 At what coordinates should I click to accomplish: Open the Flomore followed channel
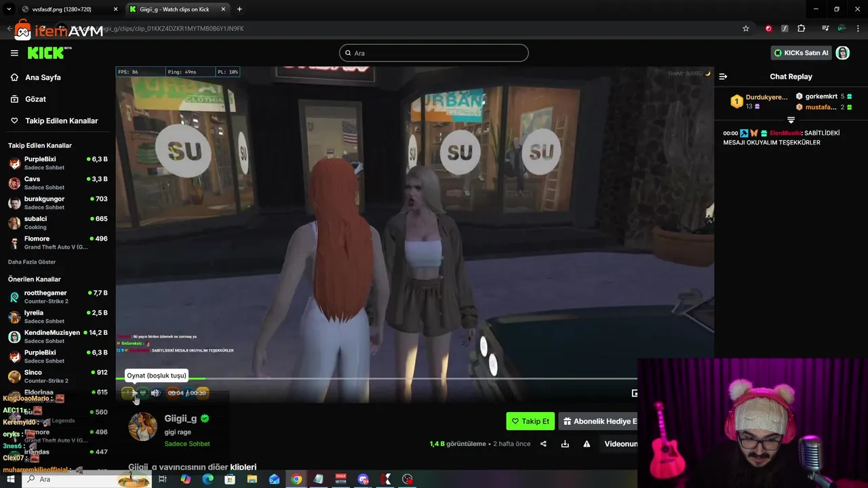pos(58,243)
